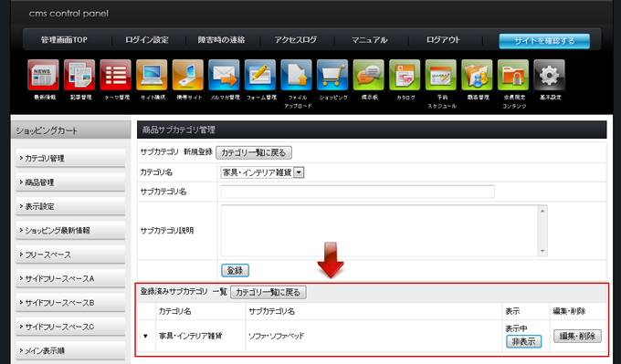The width and height of the screenshot is (621, 364).
Task: Open the 会員限定コンテンツ lock folder icon
Action: tap(513, 75)
